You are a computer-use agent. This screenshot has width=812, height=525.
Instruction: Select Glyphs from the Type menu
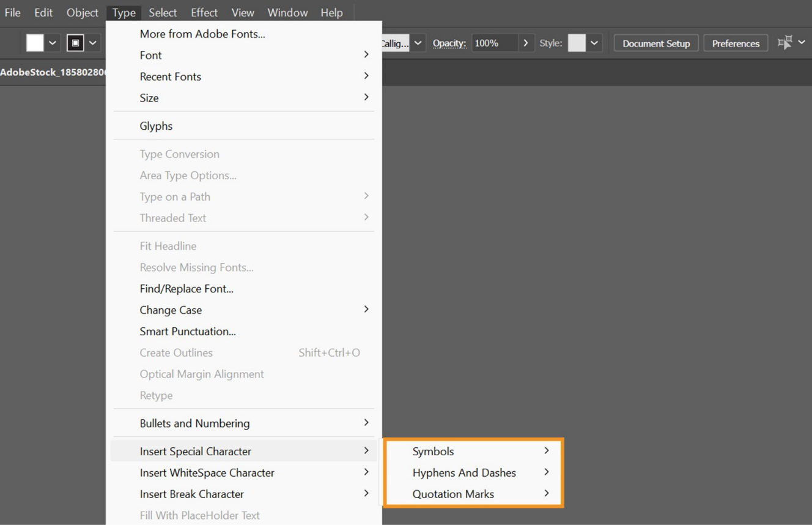pyautogui.click(x=156, y=125)
